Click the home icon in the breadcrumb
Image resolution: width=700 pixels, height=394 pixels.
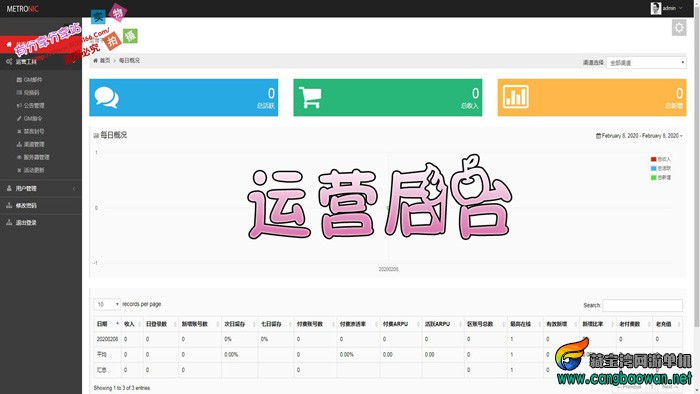[x=96, y=60]
